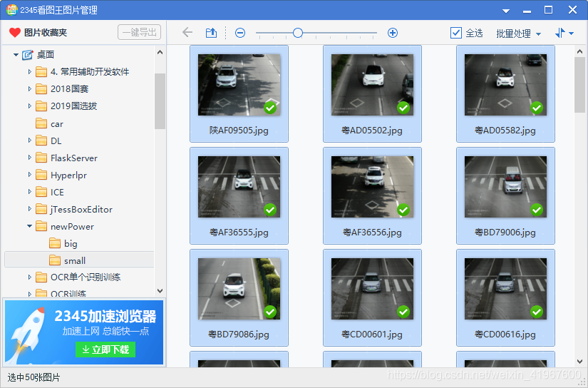Click file name 粤BD79086.jpg
Viewport: 588px width, 388px height.
239,334
